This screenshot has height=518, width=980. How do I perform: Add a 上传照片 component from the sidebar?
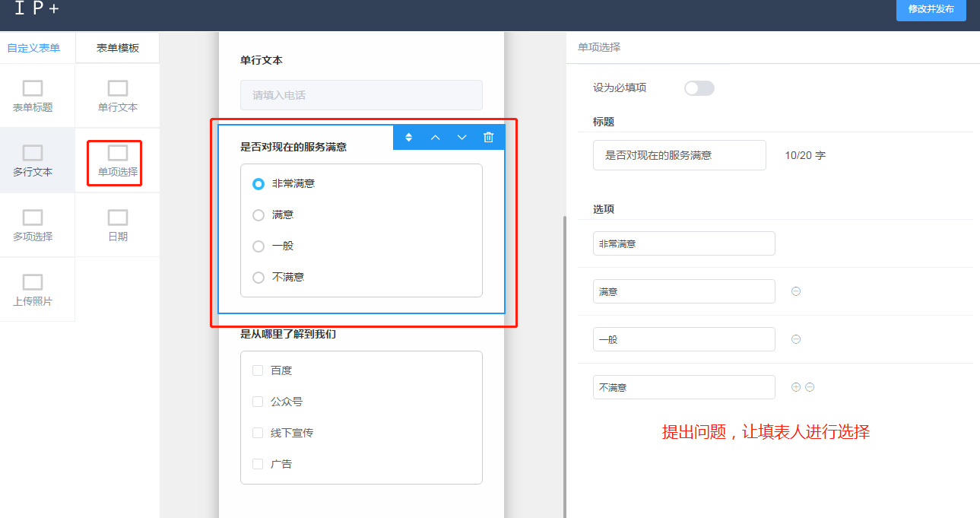[33, 290]
